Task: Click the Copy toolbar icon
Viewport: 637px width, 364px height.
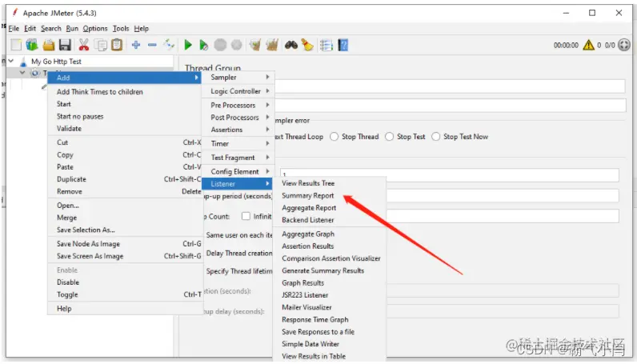Action: pos(100,45)
